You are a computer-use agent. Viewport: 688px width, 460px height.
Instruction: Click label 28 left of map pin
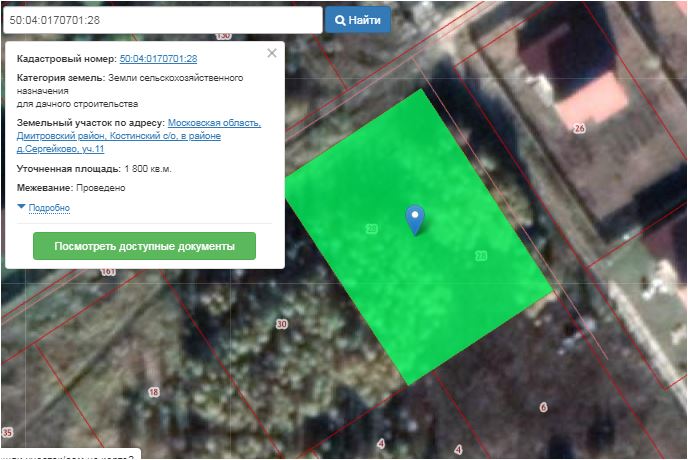tap(372, 229)
